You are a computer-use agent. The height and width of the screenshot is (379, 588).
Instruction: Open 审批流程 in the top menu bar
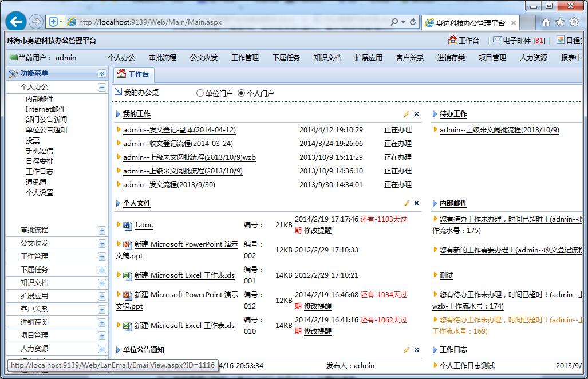[163, 57]
